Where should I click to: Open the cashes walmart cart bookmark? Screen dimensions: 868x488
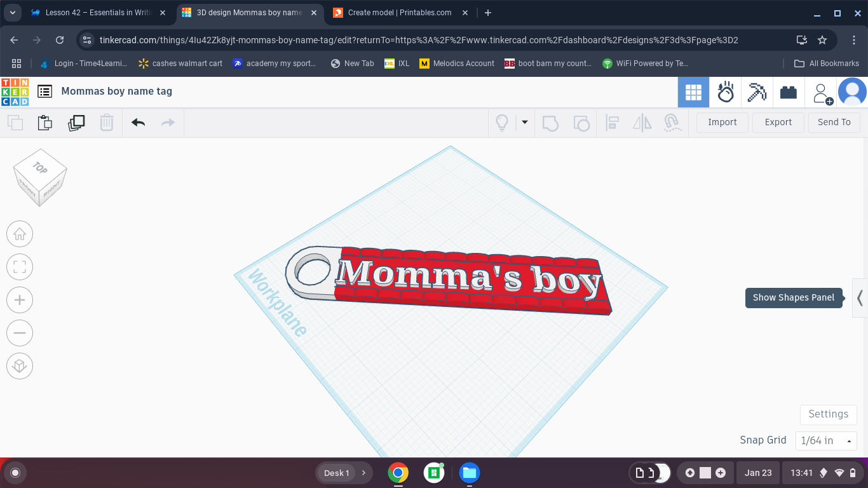pos(180,64)
